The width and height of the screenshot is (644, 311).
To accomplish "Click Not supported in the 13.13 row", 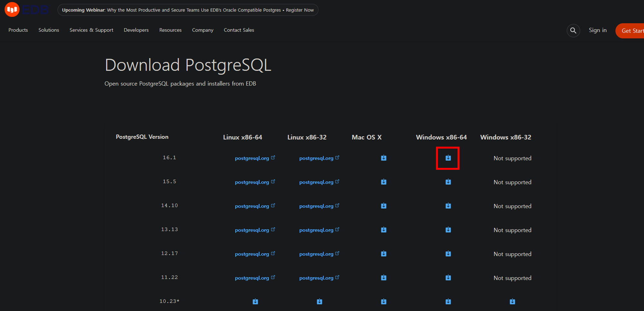I will (x=512, y=230).
